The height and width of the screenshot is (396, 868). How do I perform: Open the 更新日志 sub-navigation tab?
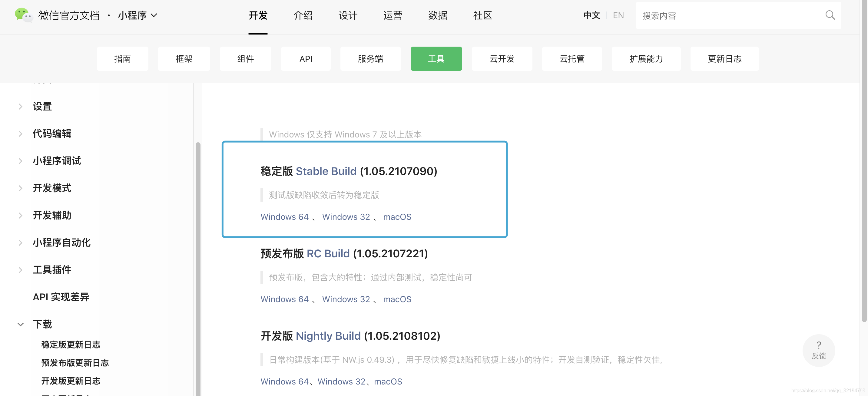(x=724, y=59)
